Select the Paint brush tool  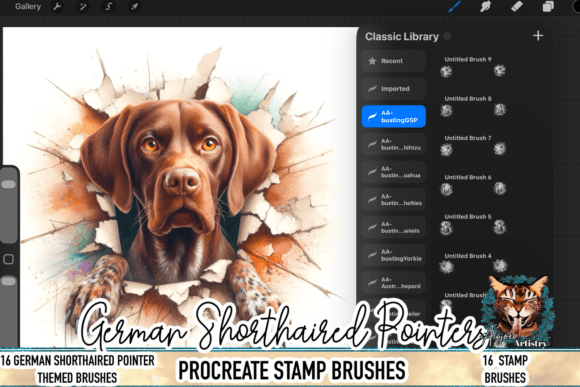pos(454,6)
